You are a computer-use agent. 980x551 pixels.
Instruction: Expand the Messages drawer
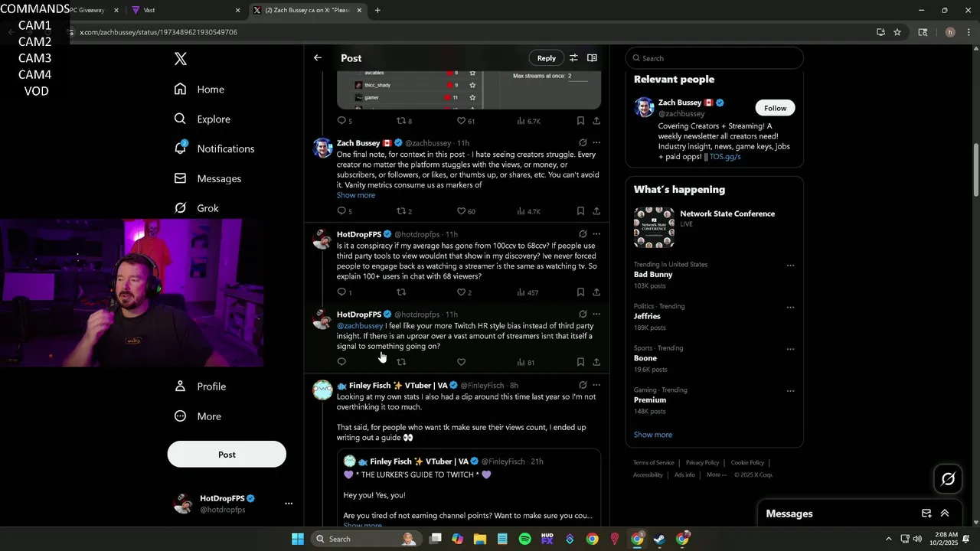pos(945,514)
